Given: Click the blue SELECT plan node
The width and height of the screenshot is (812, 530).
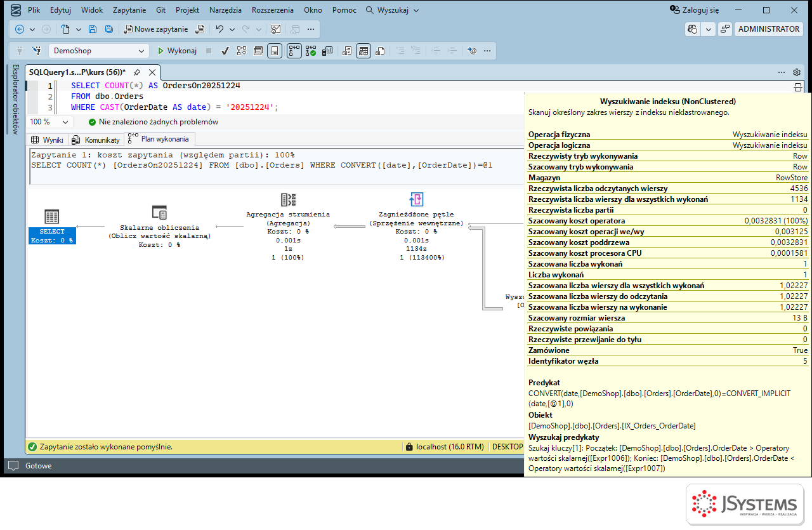Looking at the screenshot, I should 52,235.
